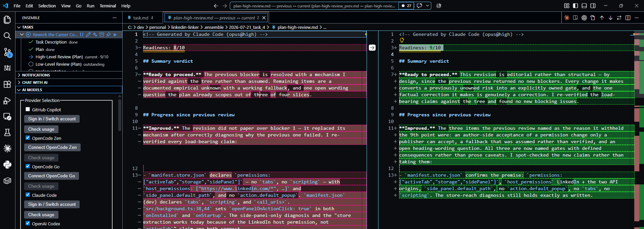Pause the Rework the Career task
644x229 pixels.
[x=81, y=35]
